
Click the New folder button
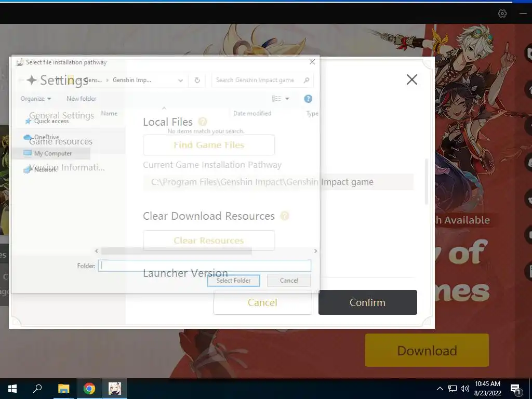pyautogui.click(x=82, y=99)
